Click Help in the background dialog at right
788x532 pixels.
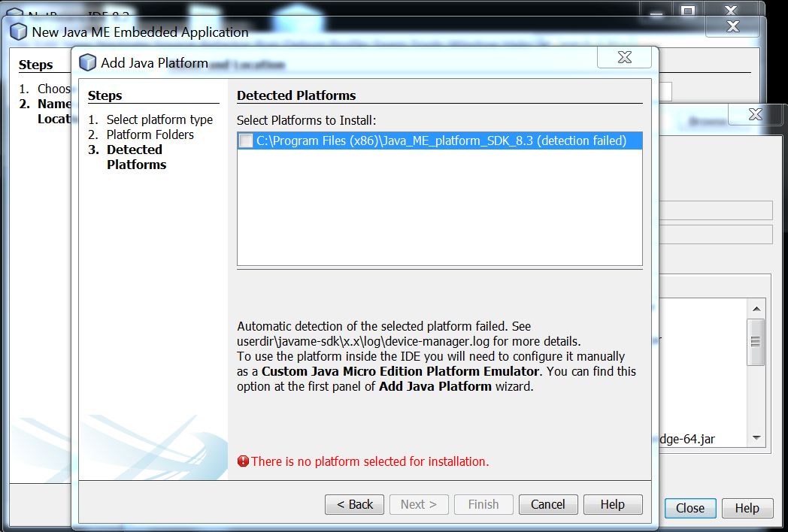[x=747, y=509]
